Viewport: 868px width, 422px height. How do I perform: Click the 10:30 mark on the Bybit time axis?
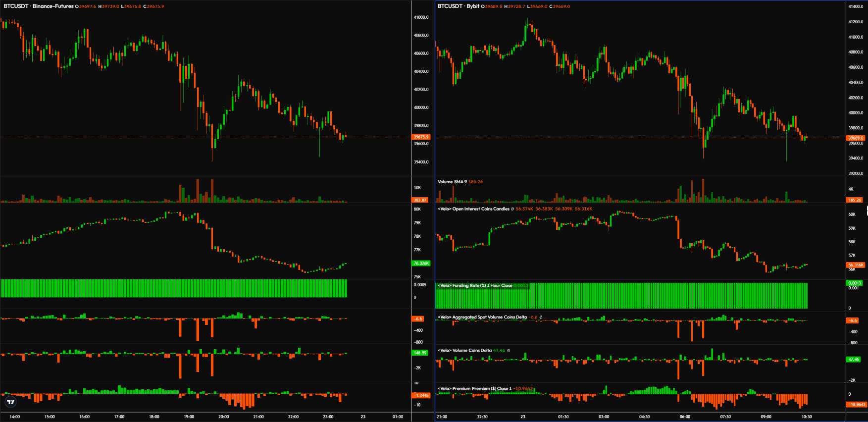[807, 417]
